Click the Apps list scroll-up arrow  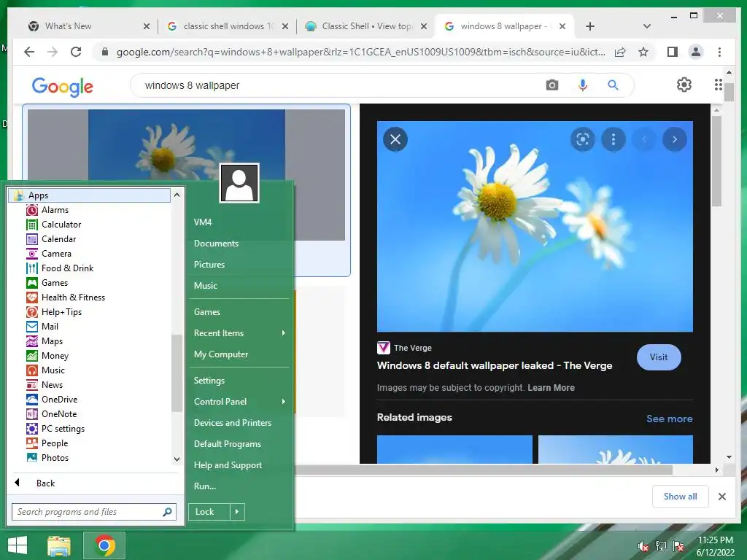(x=177, y=195)
